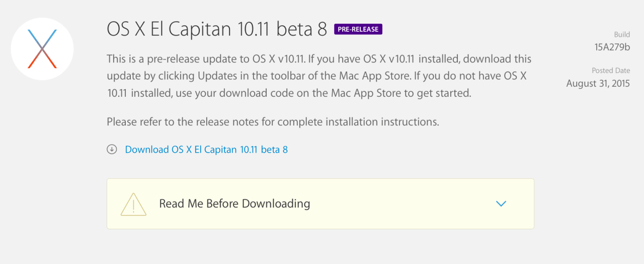The image size is (644, 264).
Task: Click the "beta 8" text in the title
Action: click(307, 29)
